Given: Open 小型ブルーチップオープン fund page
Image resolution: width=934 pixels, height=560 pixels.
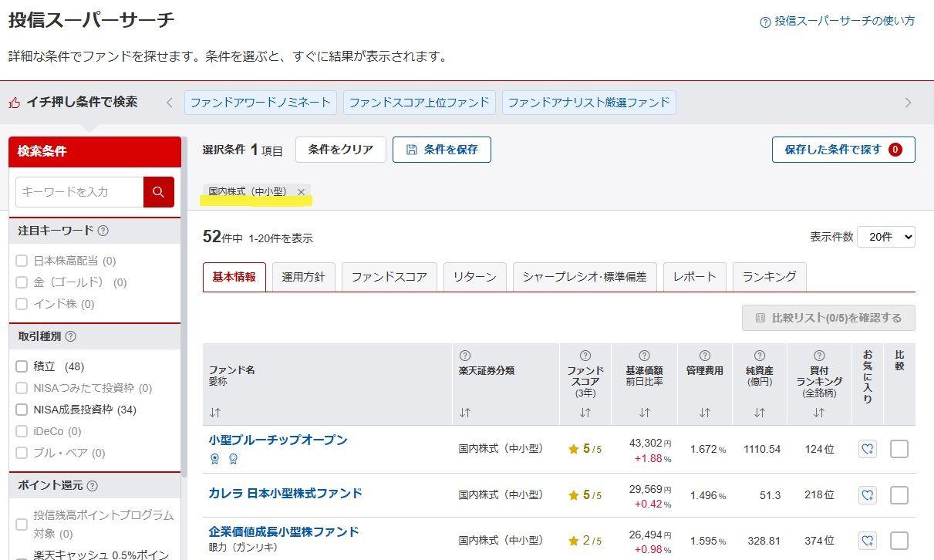Looking at the screenshot, I should 278,440.
